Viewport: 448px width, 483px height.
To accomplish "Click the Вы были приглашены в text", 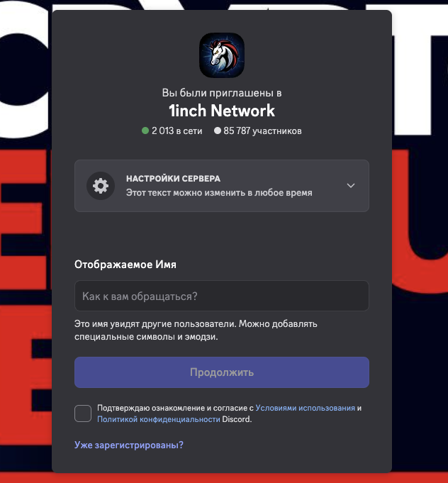I will pyautogui.click(x=222, y=93).
